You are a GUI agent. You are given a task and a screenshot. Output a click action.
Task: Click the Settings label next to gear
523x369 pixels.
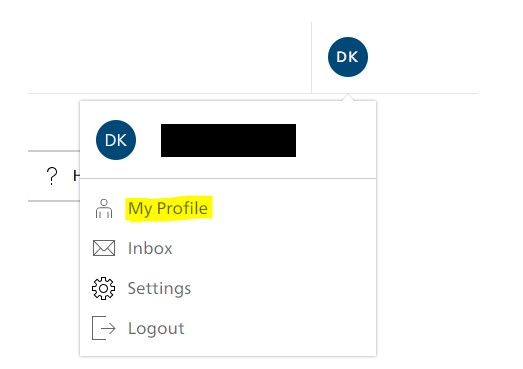click(x=159, y=289)
